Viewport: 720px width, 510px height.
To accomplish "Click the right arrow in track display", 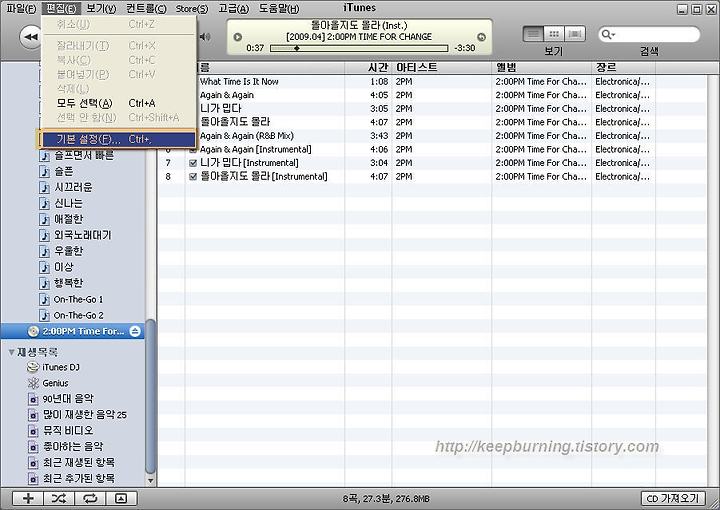I will (481, 37).
